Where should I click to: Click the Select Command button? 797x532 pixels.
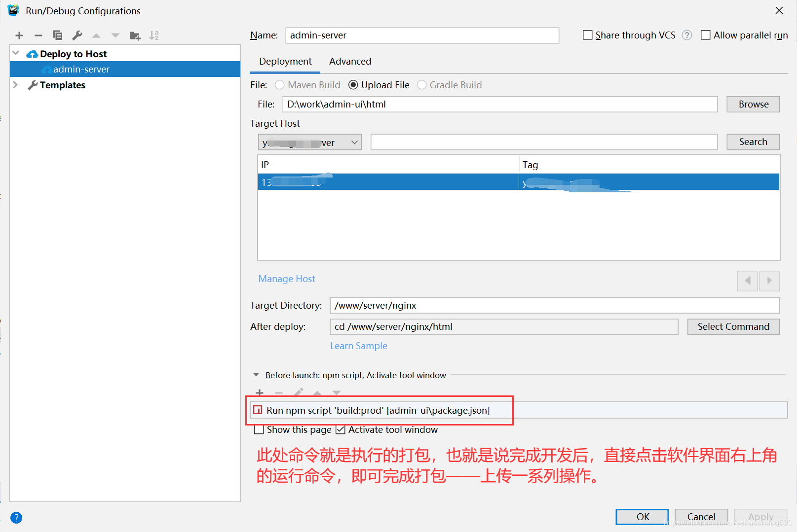[733, 327]
